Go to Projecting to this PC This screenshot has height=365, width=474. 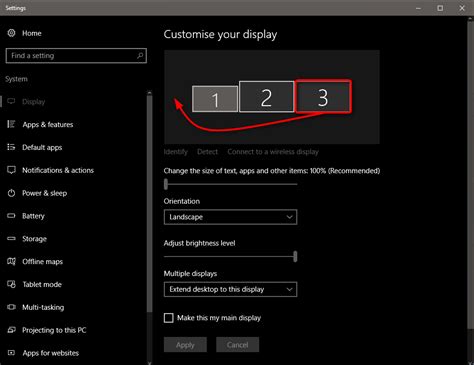click(54, 330)
